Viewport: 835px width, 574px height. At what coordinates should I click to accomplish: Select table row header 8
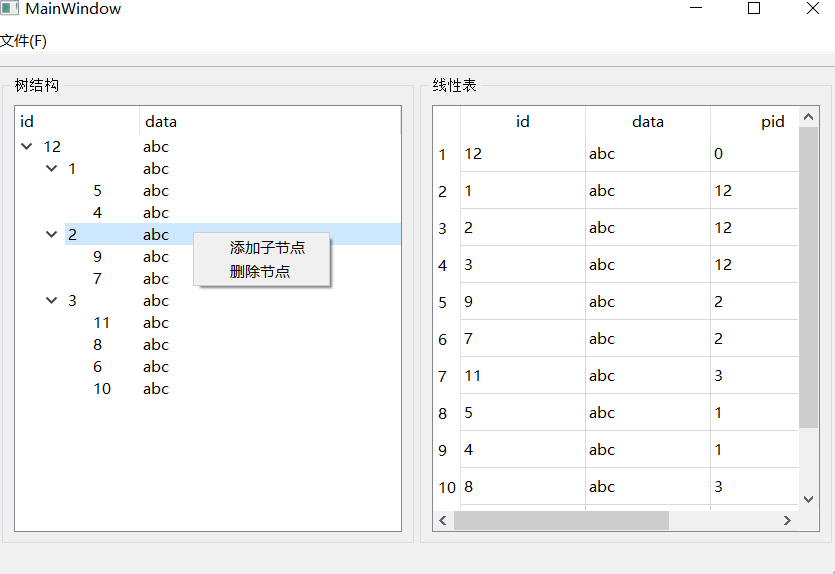[447, 413]
